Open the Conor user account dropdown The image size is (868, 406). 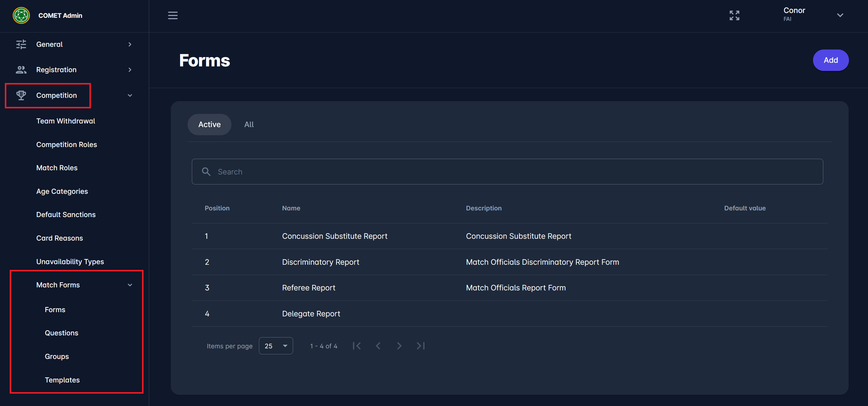pos(840,15)
